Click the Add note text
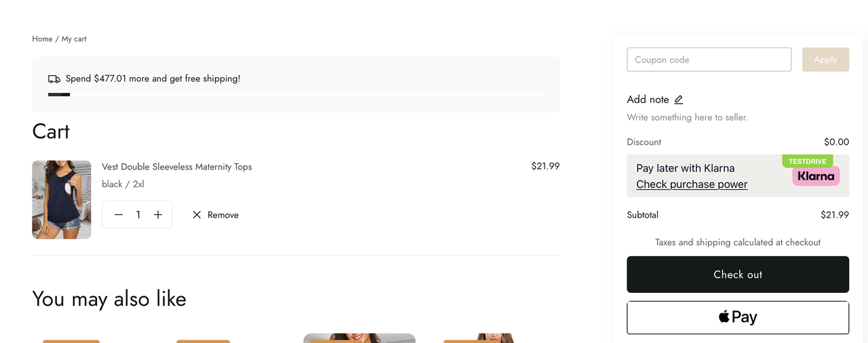 point(648,100)
